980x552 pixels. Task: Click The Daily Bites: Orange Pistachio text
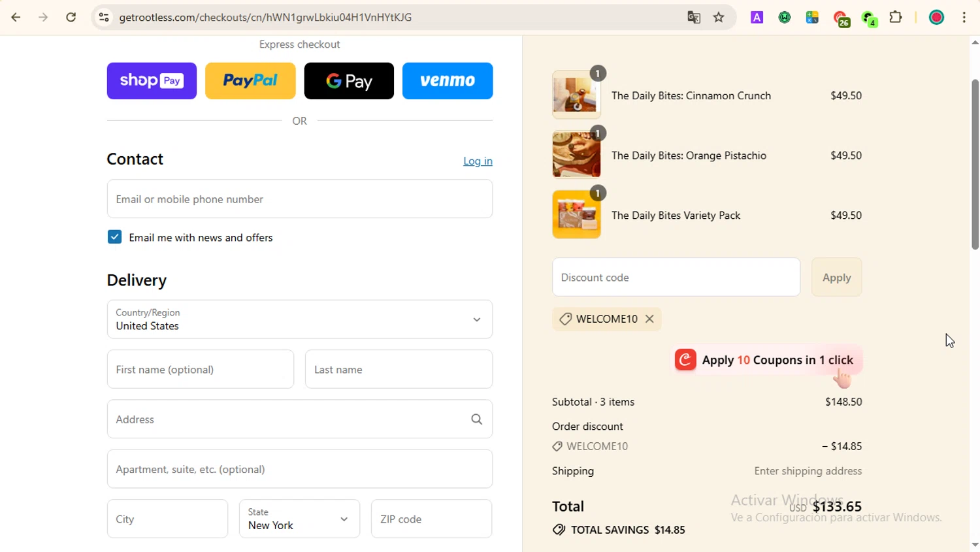689,156
